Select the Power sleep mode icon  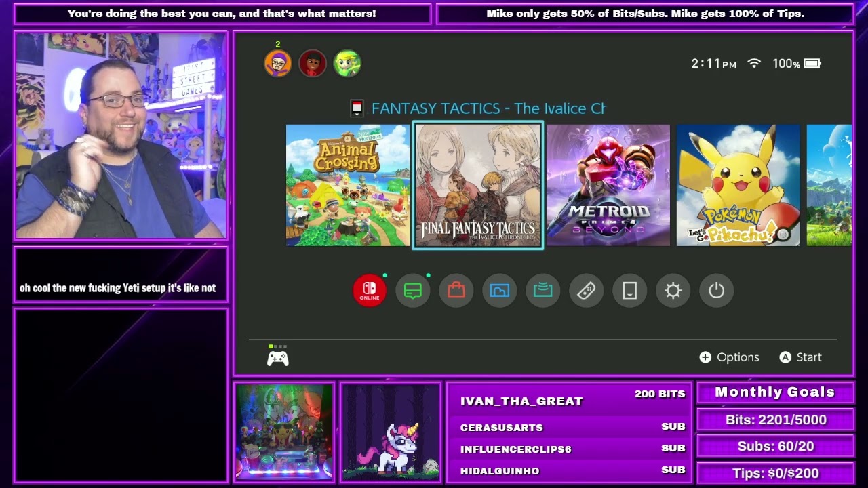717,291
